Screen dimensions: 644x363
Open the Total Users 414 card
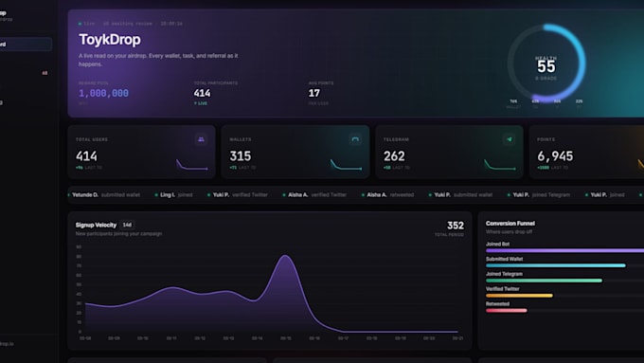point(141,152)
